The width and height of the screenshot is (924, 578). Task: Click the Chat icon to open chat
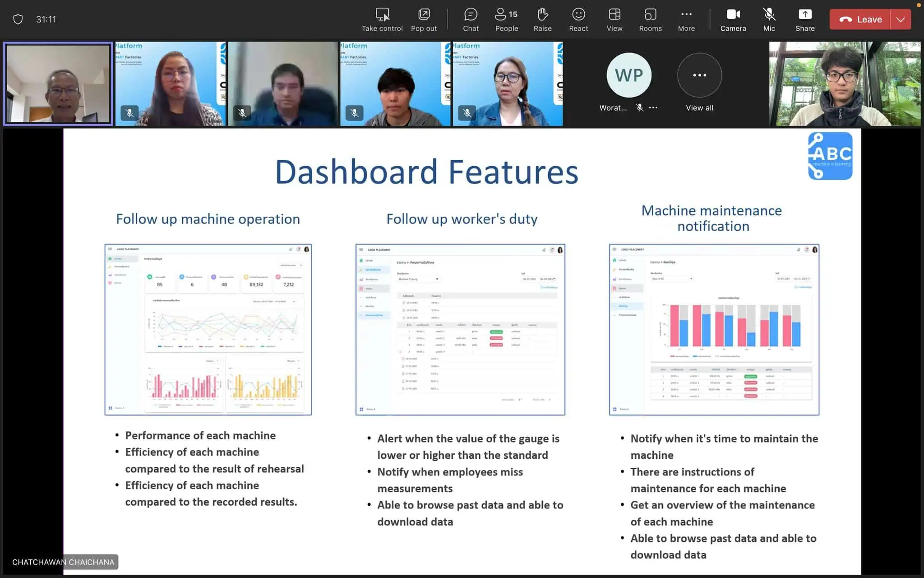pos(470,19)
